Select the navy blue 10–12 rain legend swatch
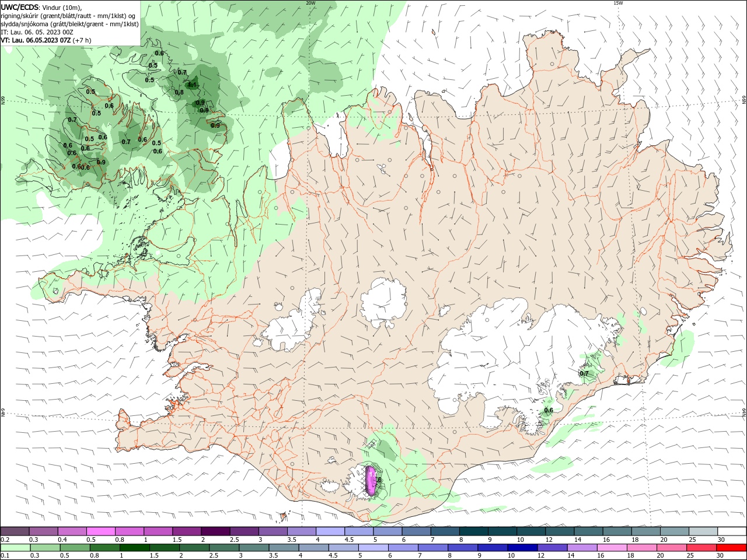747x560 pixels. click(521, 548)
